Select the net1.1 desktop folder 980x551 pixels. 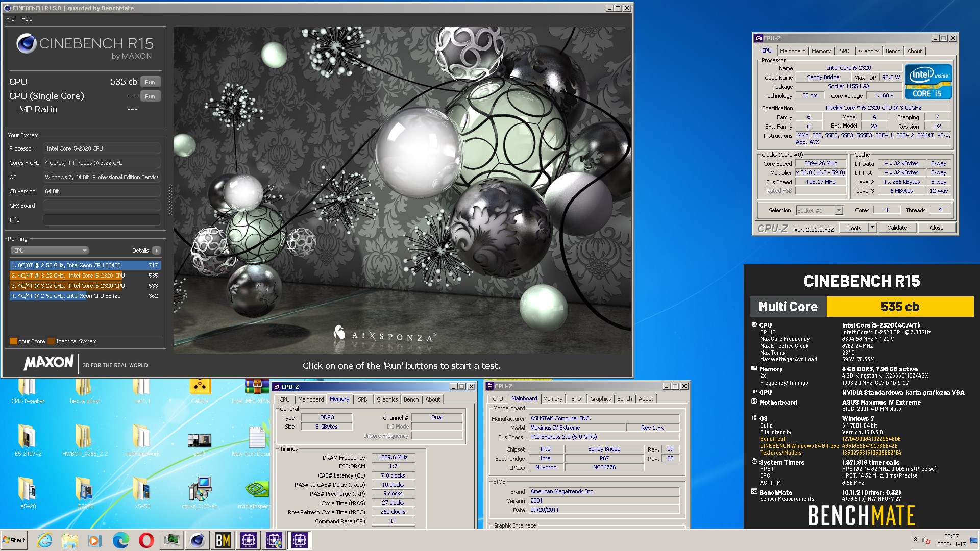point(142,392)
